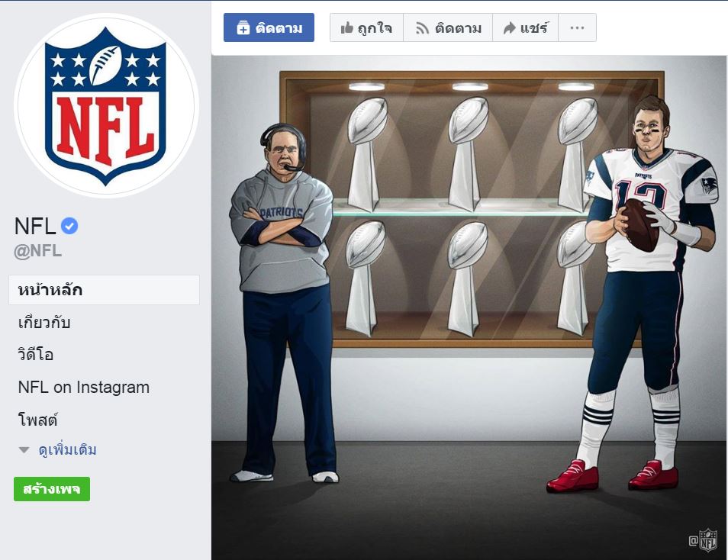
Task: Click the @NFL username handle
Action: (x=37, y=251)
